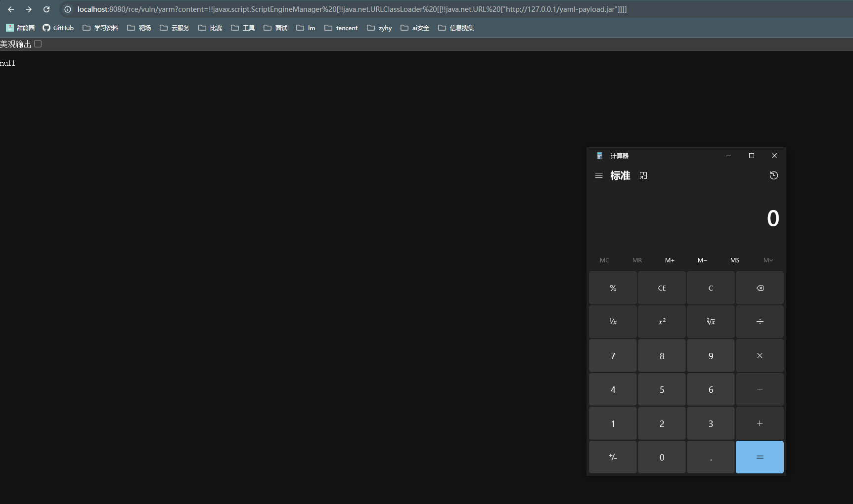Maximize the Calculator window
Screen dimensions: 853x504
752,156
